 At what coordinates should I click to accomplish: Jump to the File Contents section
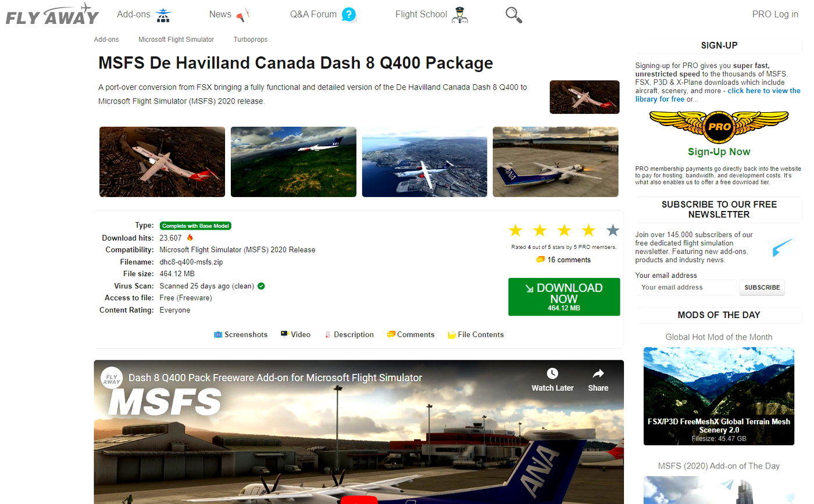[475, 335]
